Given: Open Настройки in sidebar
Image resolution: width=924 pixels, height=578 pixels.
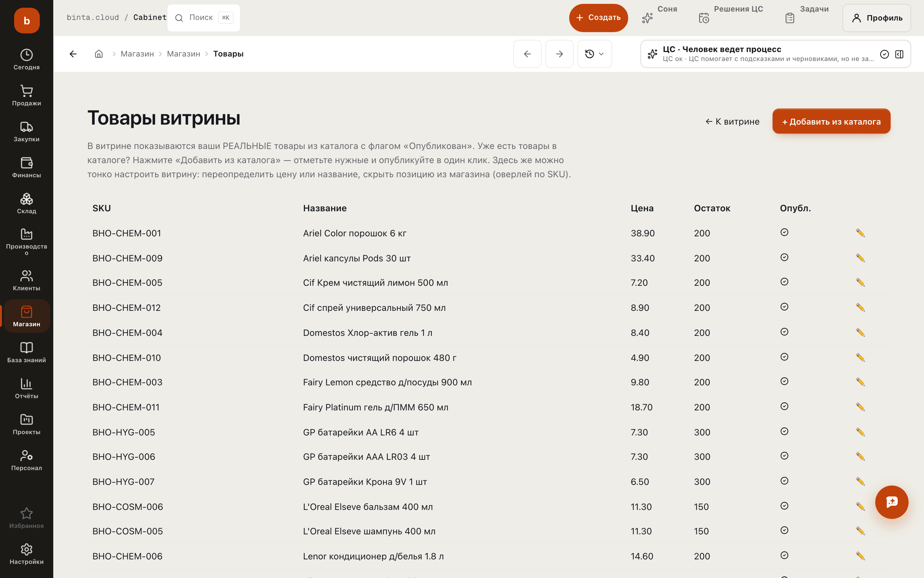Looking at the screenshot, I should [x=26, y=554].
